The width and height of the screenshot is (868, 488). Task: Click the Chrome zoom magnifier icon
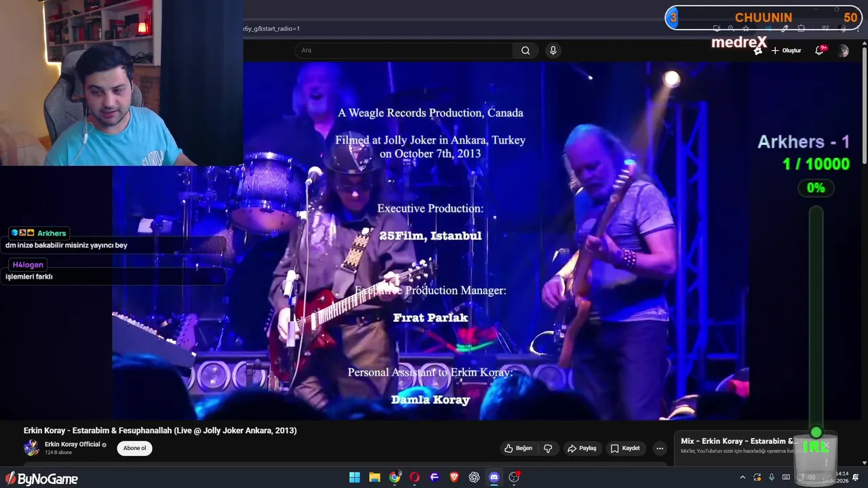tap(731, 28)
